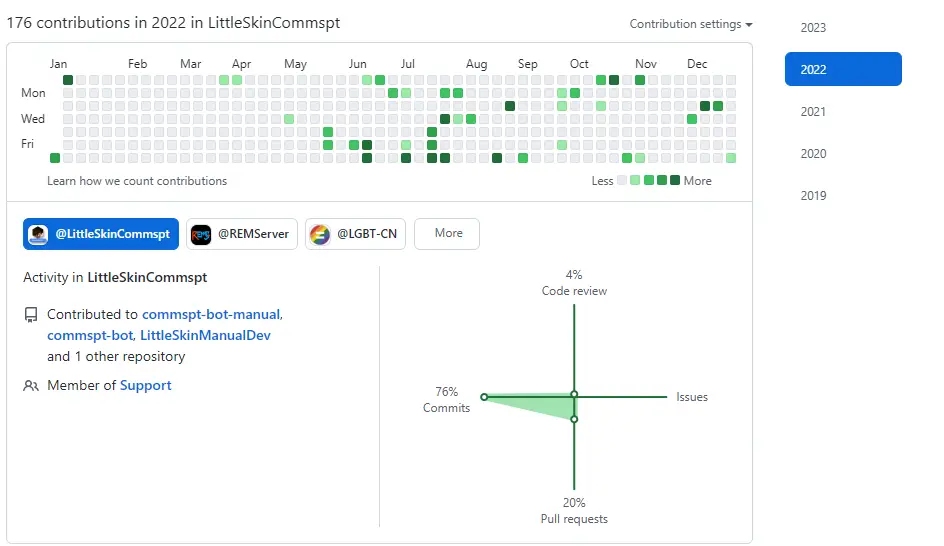The height and width of the screenshot is (546, 944).
Task: Click the second-darkest green legend swatch
Action: (x=662, y=180)
